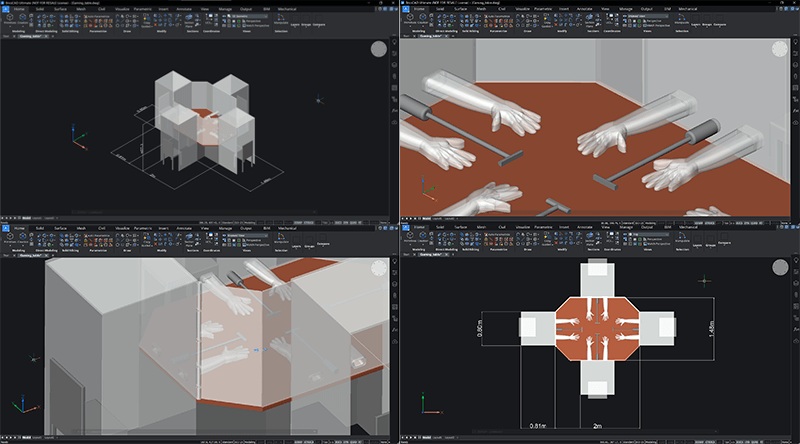Select Manipulate tool in glass booth close-up window

point(281,238)
